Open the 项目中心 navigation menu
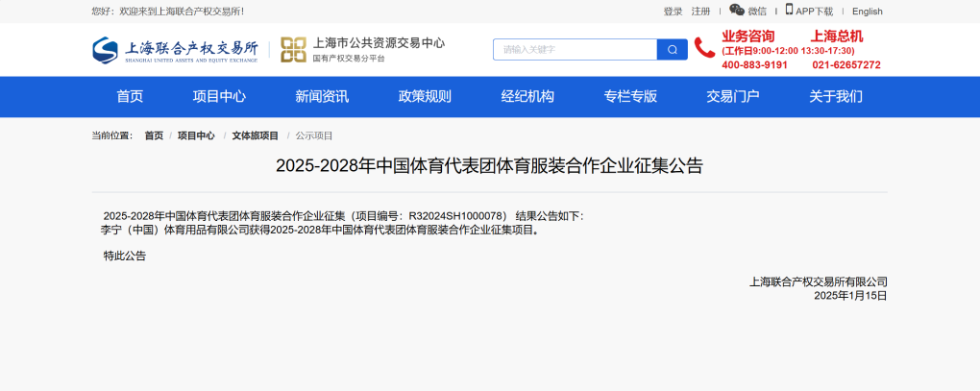The width and height of the screenshot is (980, 391). pyautogui.click(x=219, y=96)
